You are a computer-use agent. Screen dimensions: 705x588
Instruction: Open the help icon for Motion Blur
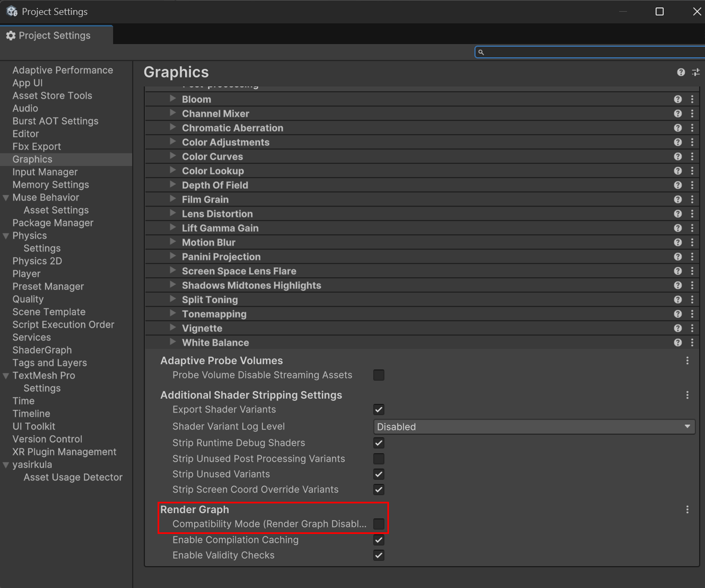coord(678,242)
